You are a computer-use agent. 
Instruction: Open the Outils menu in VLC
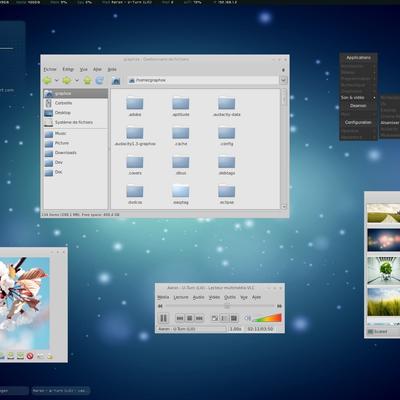coord(230,297)
